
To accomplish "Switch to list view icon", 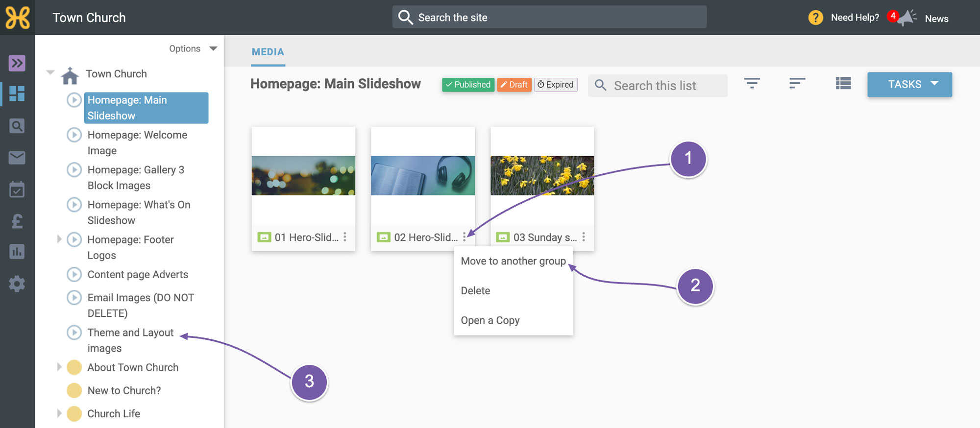I will [x=843, y=84].
